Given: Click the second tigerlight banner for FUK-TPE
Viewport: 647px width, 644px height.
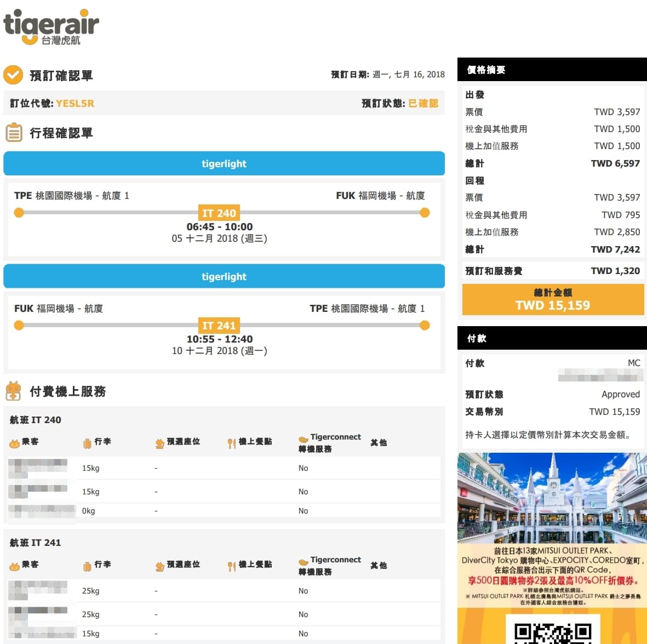Looking at the screenshot, I should (224, 276).
